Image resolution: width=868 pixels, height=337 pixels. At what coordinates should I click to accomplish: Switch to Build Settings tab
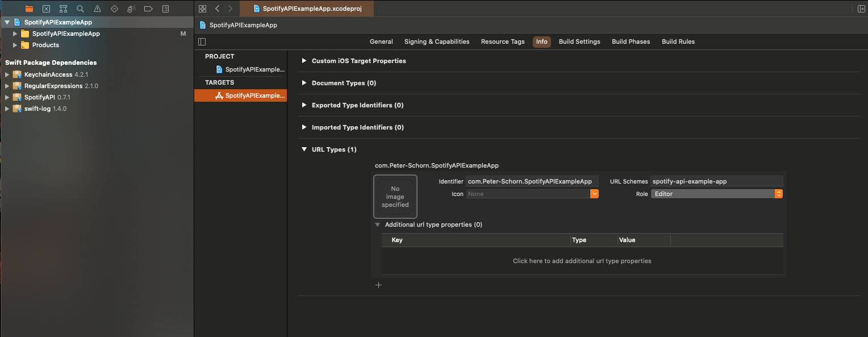(x=579, y=41)
